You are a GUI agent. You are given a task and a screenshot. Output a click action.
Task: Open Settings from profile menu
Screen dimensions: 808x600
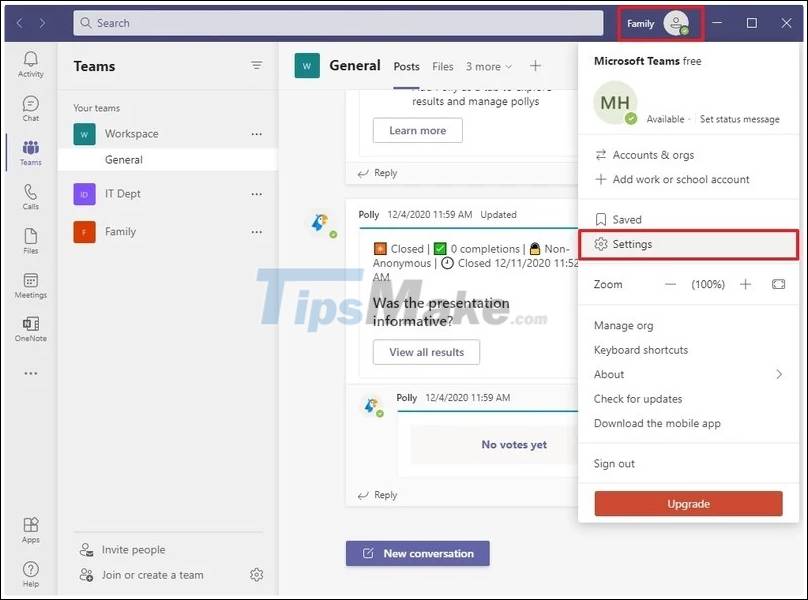(688, 244)
